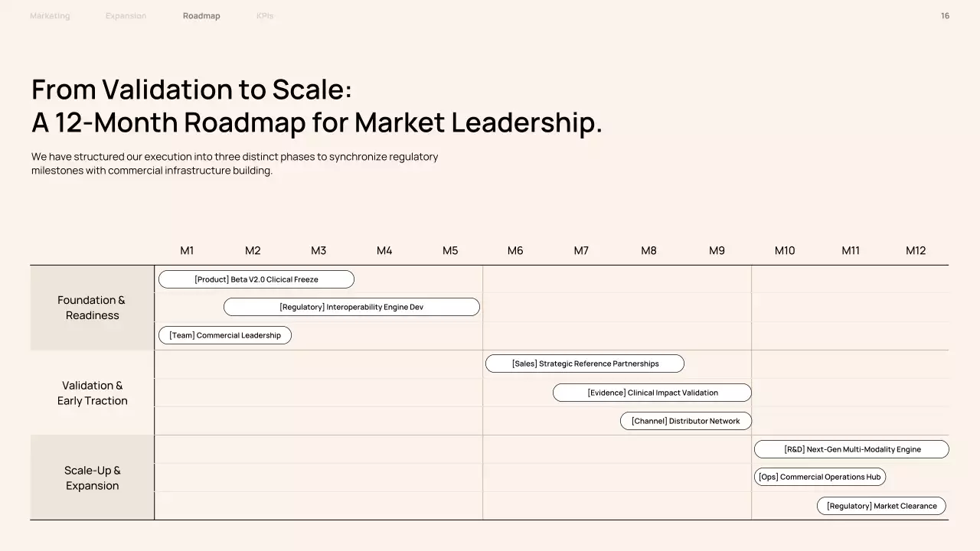Select the M6 month column header
This screenshot has width=980, height=551.
(x=515, y=251)
